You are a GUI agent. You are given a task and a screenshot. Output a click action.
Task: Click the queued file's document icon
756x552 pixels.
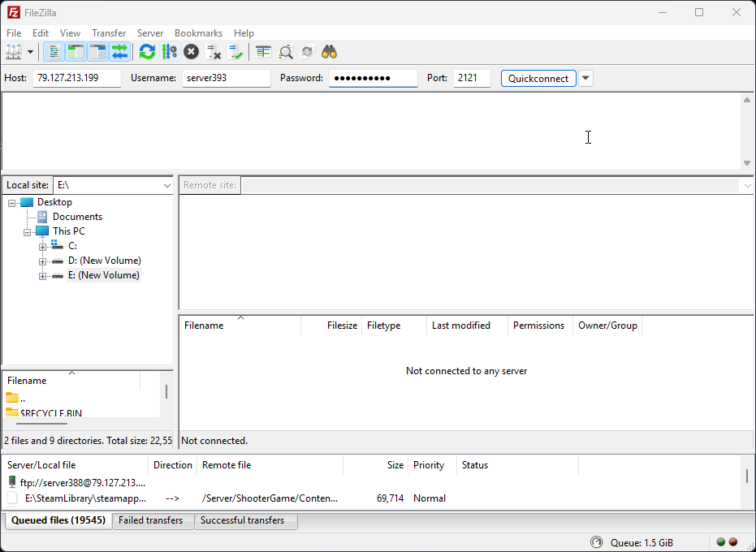(x=14, y=498)
